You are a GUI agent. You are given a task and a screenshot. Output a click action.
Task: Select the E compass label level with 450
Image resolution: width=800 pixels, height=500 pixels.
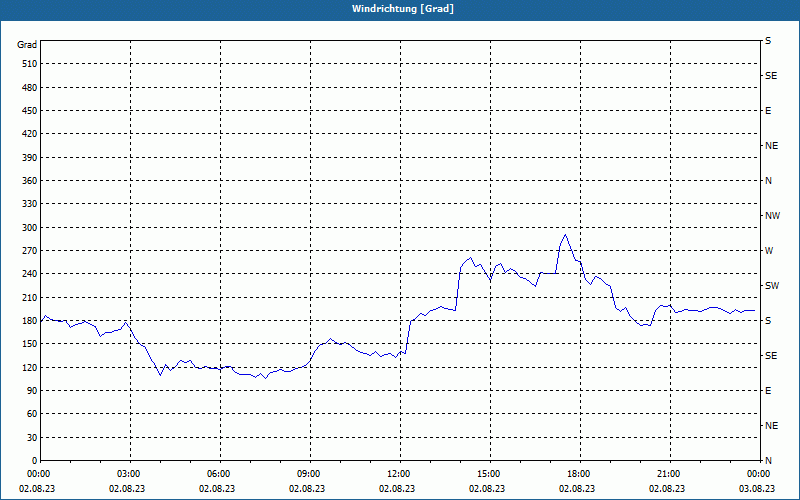point(768,111)
